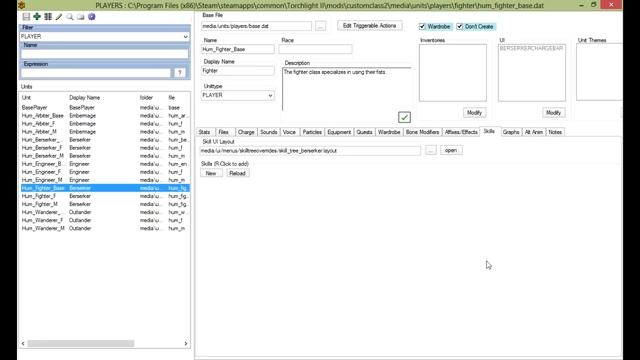The width and height of the screenshot is (640, 360).
Task: Click the Display Name field showing Fighter
Action: (238, 71)
